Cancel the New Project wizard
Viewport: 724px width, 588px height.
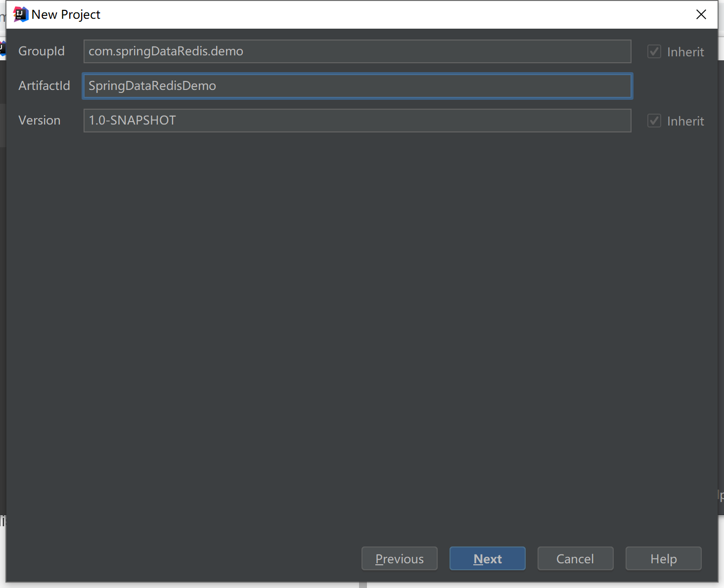[576, 558]
